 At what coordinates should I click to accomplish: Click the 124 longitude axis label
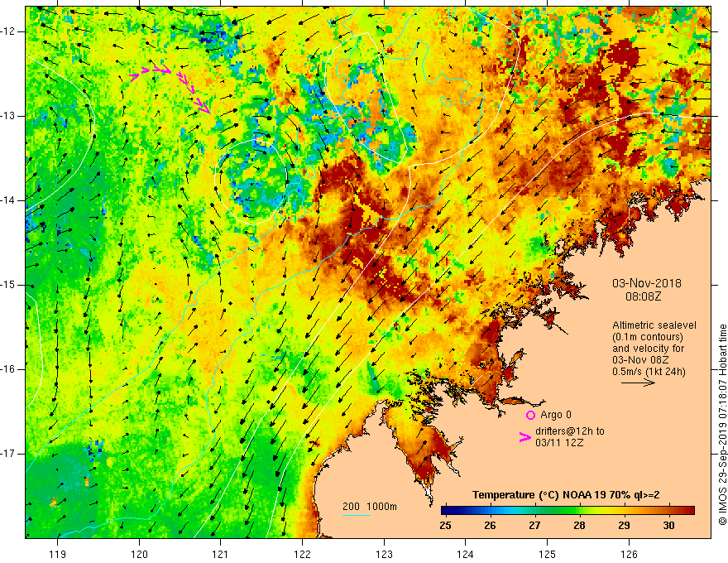coord(466,554)
